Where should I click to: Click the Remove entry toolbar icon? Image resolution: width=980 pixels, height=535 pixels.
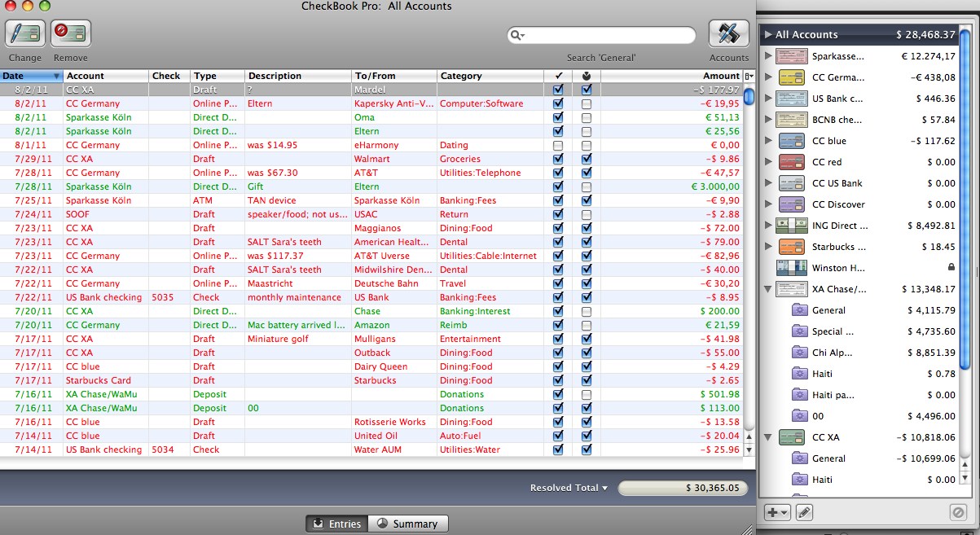coord(71,33)
